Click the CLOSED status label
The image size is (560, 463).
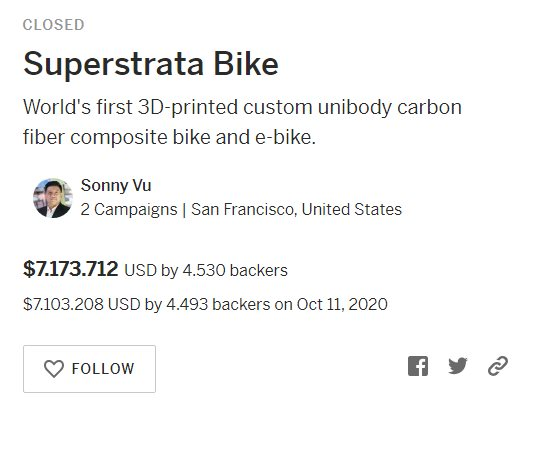click(x=54, y=25)
